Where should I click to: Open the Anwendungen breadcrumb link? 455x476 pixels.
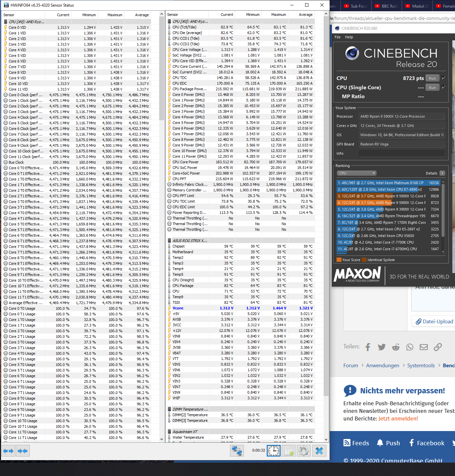(383, 365)
